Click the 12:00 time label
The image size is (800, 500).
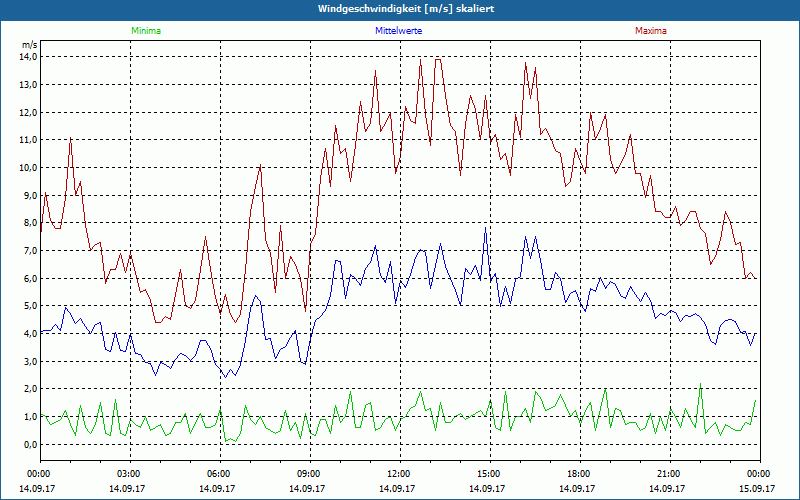click(400, 474)
